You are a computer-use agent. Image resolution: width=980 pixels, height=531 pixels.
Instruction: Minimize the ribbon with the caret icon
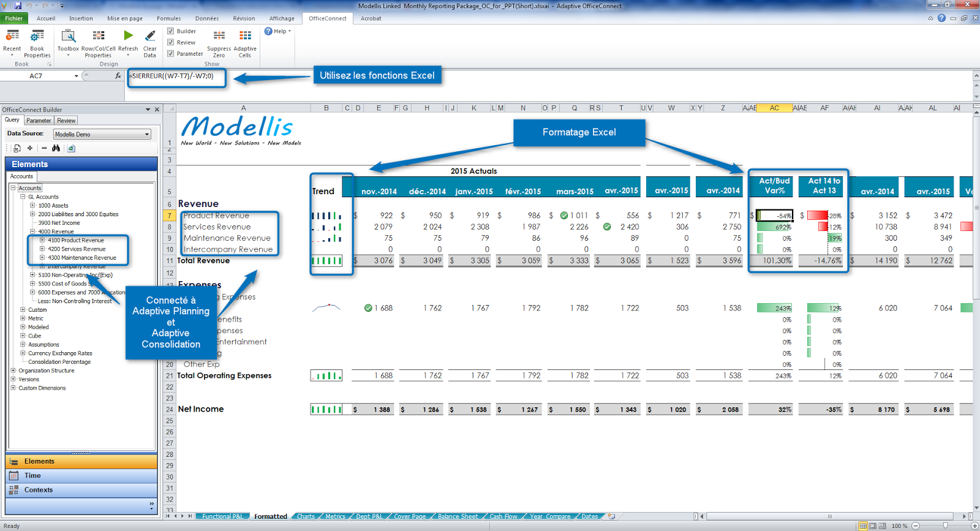point(930,18)
